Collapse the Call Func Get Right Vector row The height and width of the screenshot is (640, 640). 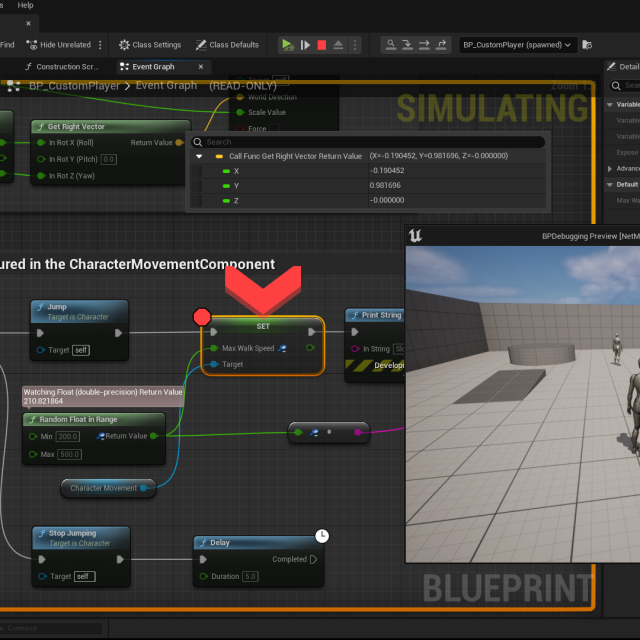tap(199, 157)
